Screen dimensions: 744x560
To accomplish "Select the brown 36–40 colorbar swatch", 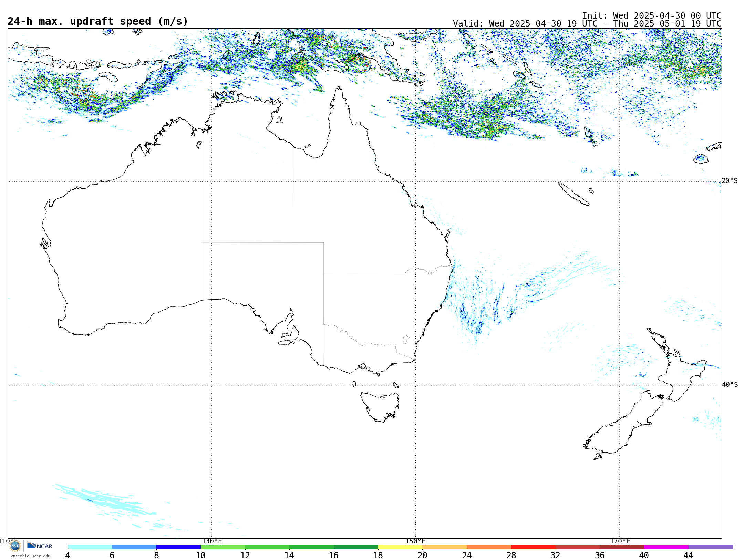I will (622, 547).
